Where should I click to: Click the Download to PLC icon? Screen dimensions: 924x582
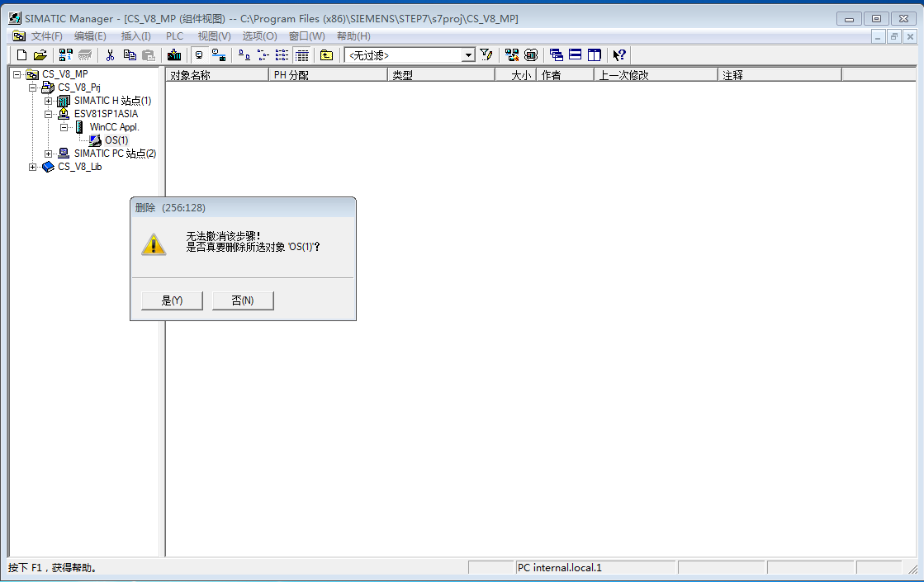(174, 55)
